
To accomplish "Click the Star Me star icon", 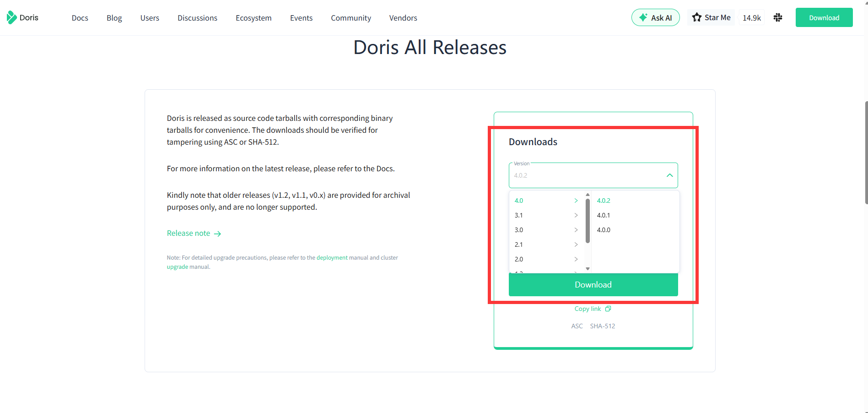I will (x=696, y=17).
